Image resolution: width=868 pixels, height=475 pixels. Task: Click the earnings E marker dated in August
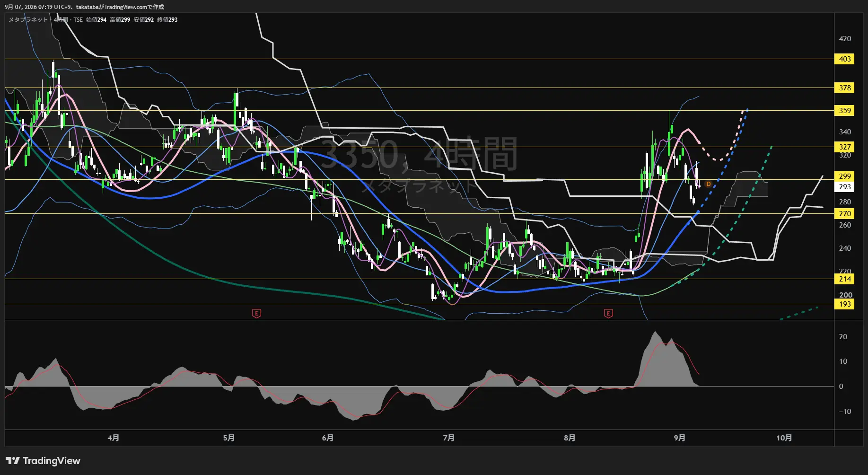(608, 313)
